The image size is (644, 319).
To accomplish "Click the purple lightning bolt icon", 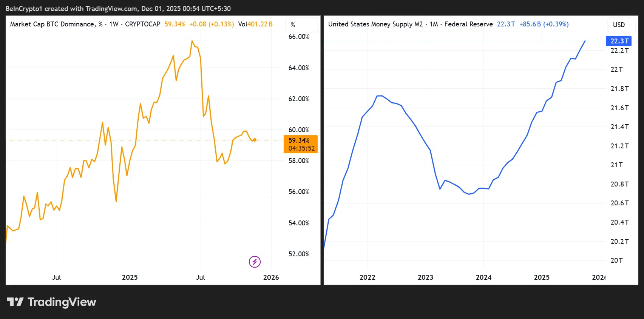I will point(255,262).
